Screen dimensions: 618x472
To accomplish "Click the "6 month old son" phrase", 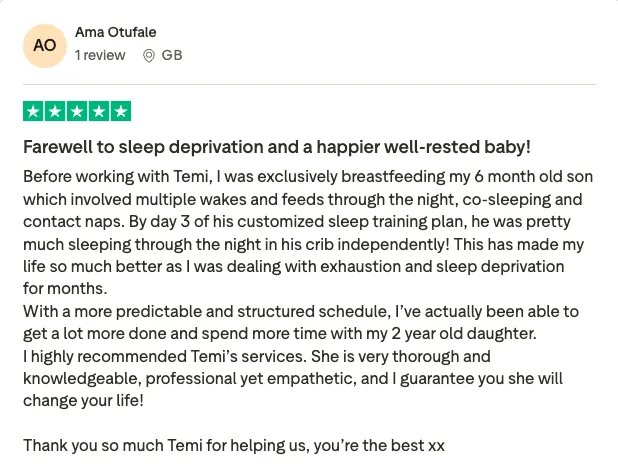I will point(534,177).
